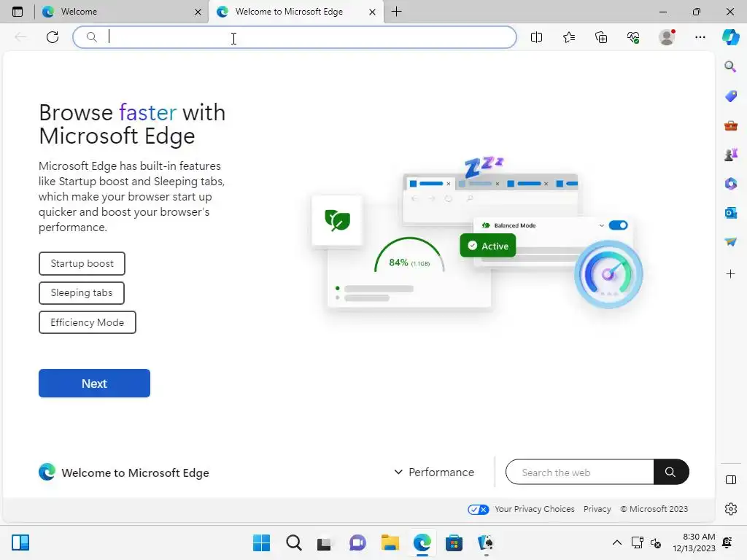Close the Welcome tab
This screenshot has width=747, height=560.
(x=198, y=12)
